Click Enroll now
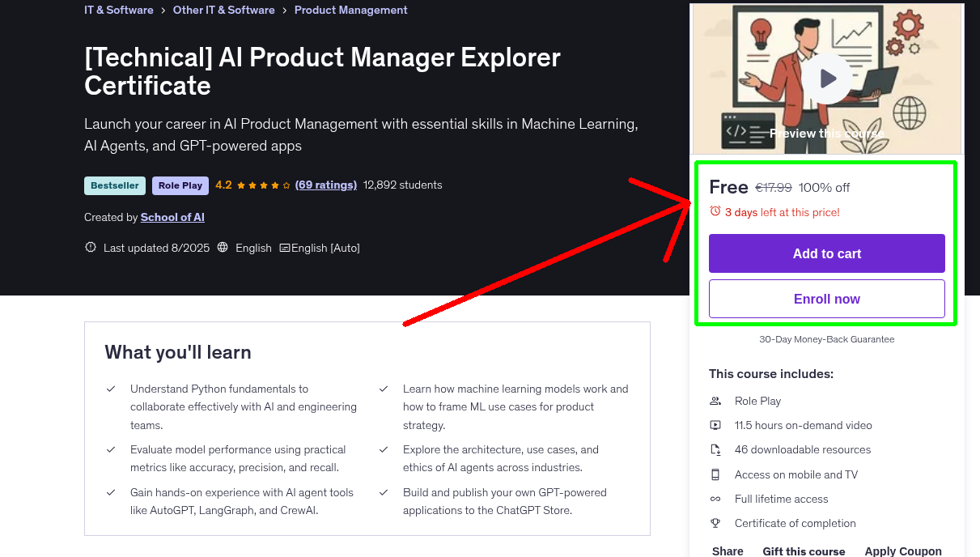This screenshot has width=980, height=557. click(826, 299)
